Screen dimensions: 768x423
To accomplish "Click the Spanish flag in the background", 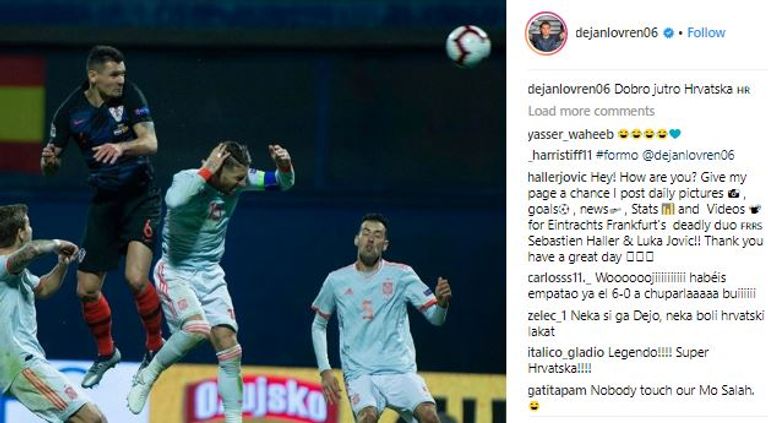I will (23, 114).
